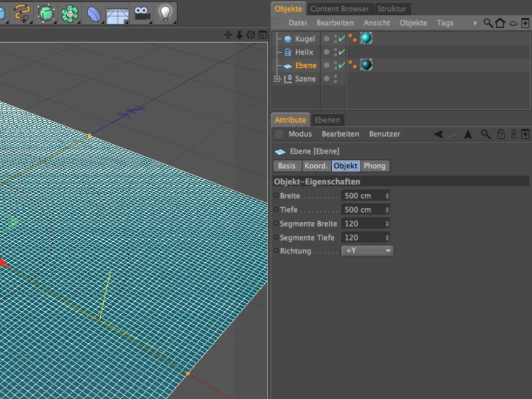Open the Basis properties tab
Viewport: 532px width, 399px height.
(x=287, y=166)
